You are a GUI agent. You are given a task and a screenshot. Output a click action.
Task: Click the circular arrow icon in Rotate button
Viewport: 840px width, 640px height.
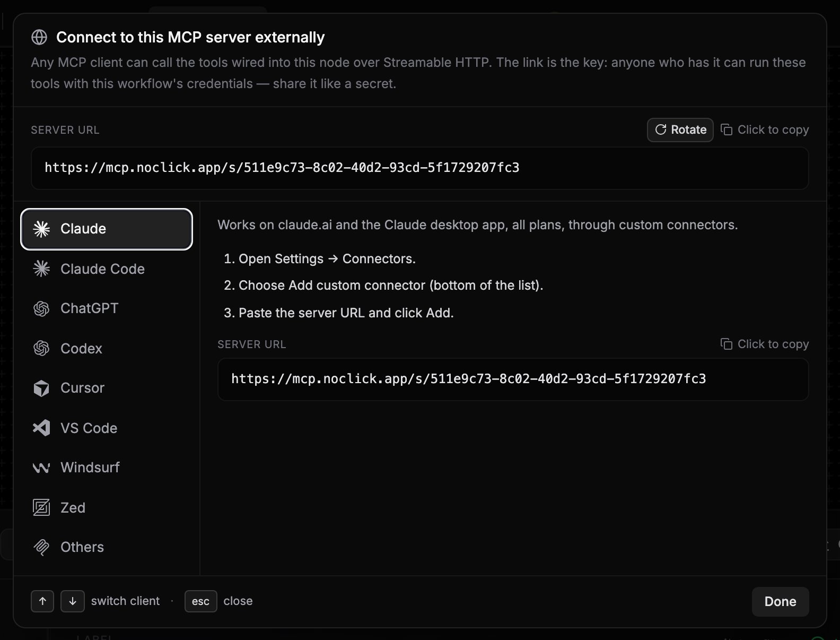(660, 129)
